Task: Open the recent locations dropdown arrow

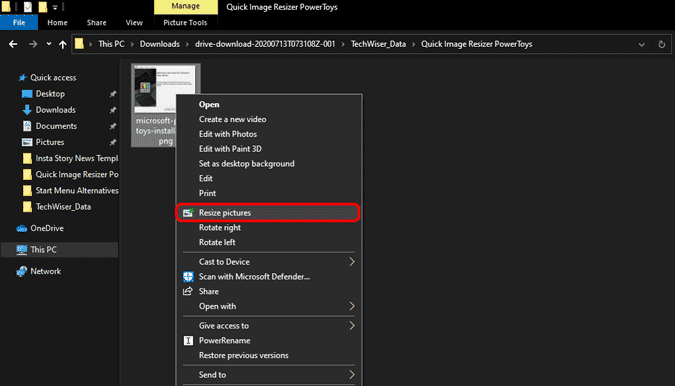Action: coord(49,44)
